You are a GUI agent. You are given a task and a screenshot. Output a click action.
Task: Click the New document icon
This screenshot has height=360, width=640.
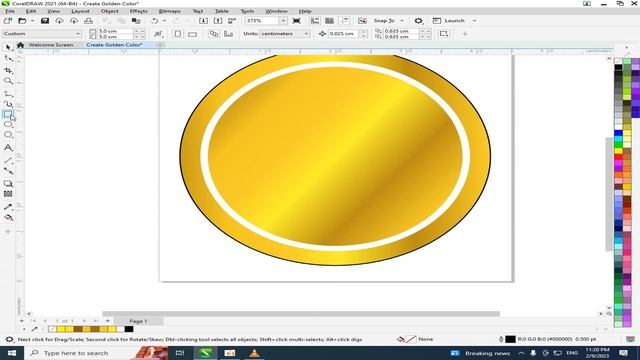pyautogui.click(x=8, y=21)
